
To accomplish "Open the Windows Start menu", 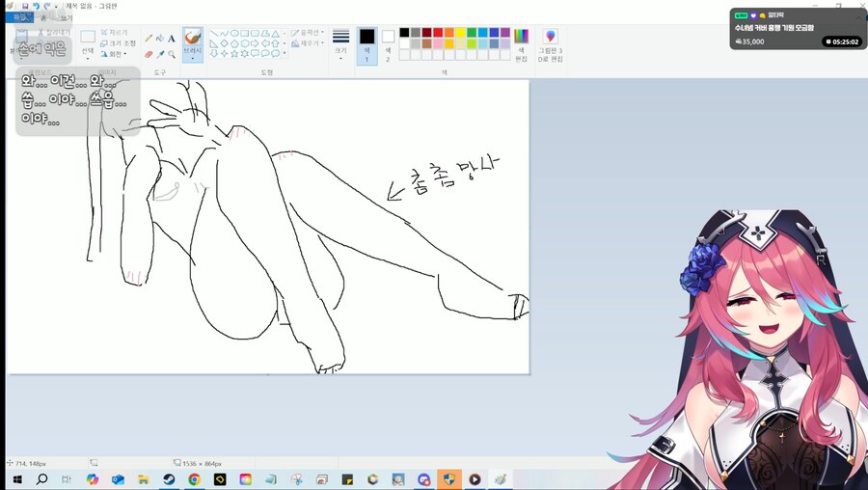I will coord(17,479).
